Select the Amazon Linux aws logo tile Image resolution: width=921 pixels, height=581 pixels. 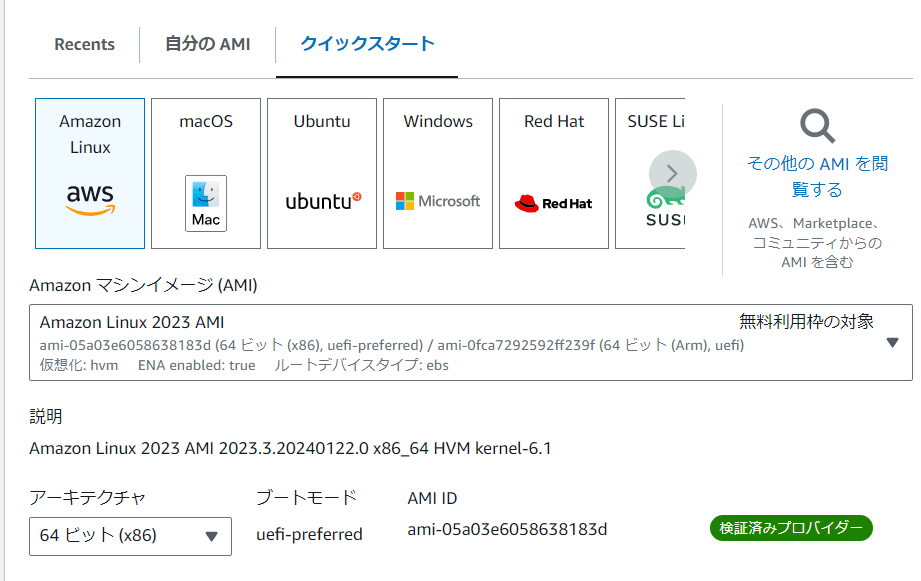tap(90, 173)
